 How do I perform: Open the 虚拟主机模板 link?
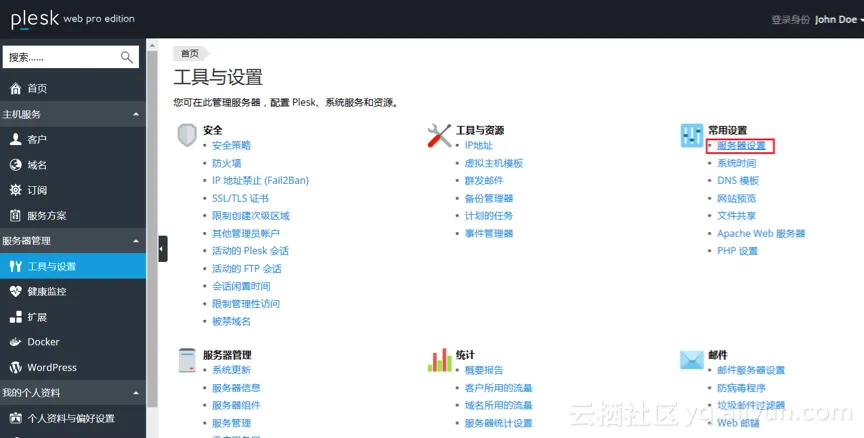pyautogui.click(x=494, y=163)
